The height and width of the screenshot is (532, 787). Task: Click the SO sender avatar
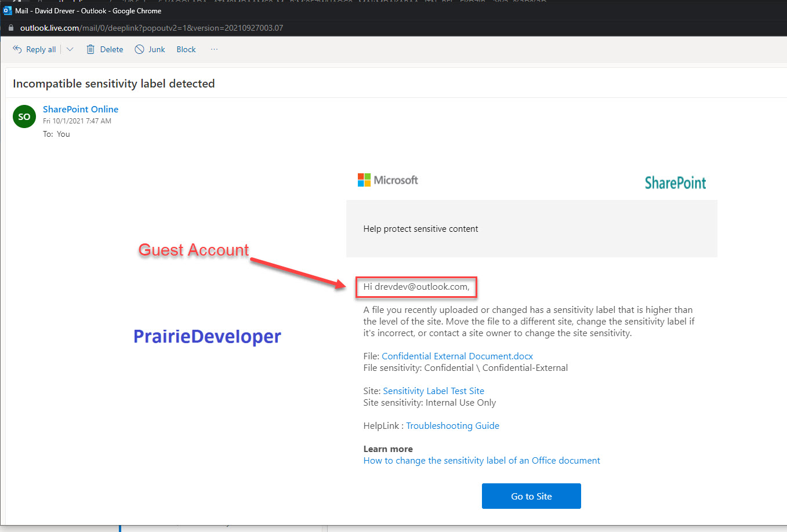tap(24, 116)
